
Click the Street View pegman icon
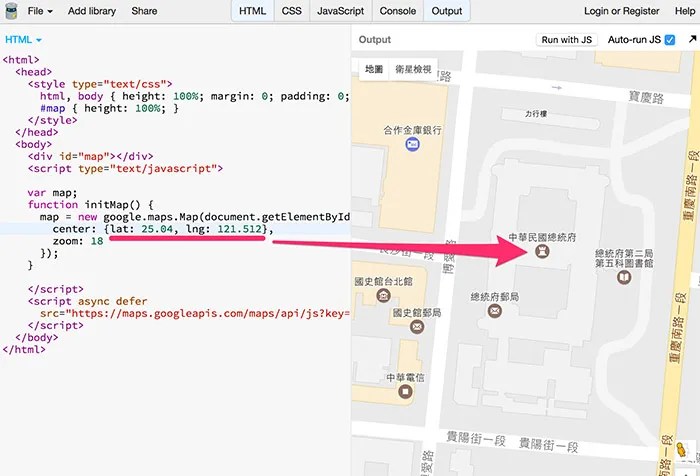pyautogui.click(x=681, y=450)
